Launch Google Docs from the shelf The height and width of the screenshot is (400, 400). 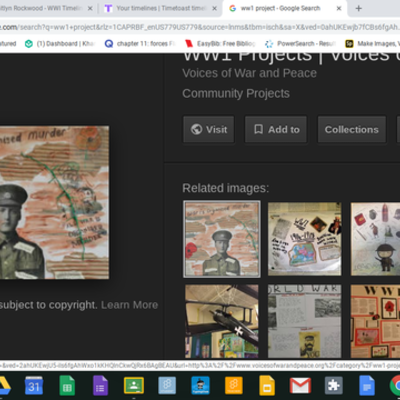pyautogui.click(x=367, y=386)
